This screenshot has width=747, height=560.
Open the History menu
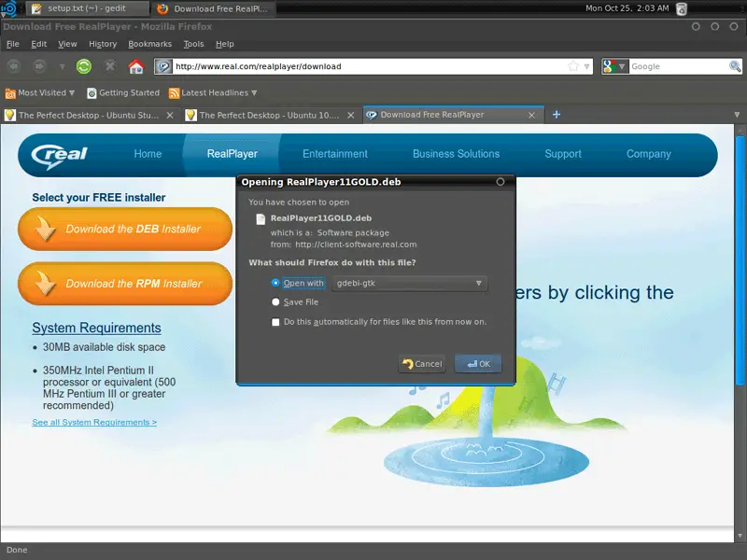[x=103, y=44]
